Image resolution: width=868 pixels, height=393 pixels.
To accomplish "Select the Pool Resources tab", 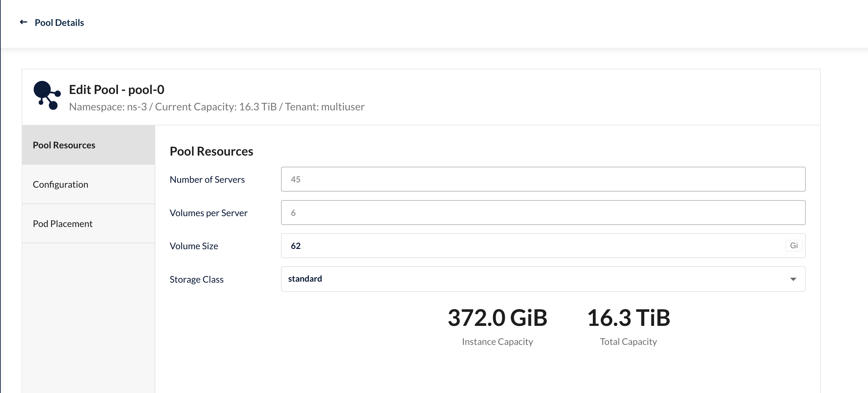I will tap(89, 145).
